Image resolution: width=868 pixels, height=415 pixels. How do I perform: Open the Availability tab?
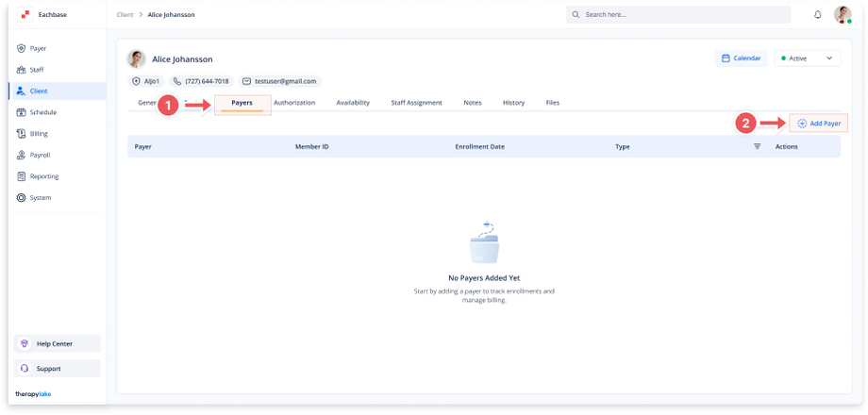pyautogui.click(x=353, y=103)
